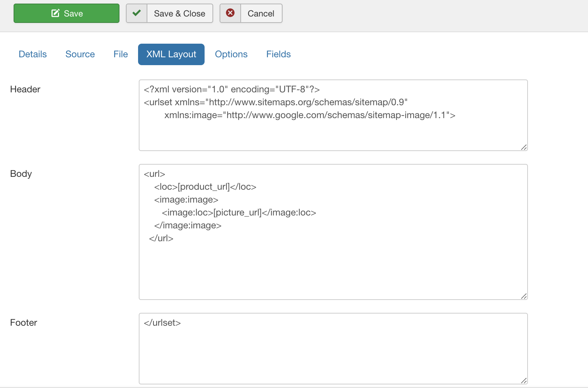Go to the File tab
588x388 pixels.
(121, 54)
